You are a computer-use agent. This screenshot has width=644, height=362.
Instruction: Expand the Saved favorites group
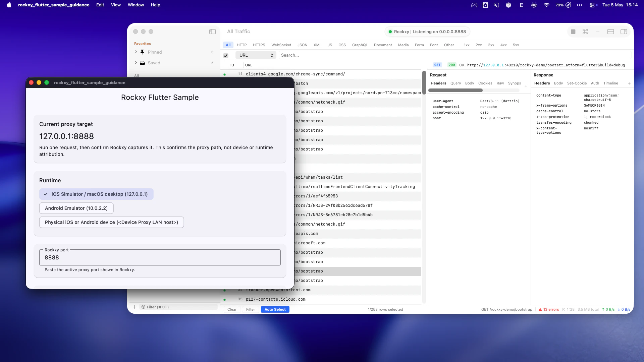click(x=136, y=63)
